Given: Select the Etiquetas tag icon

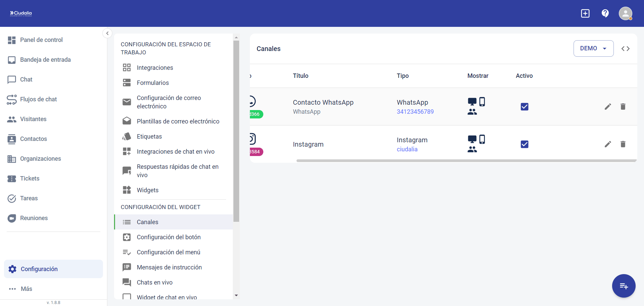Looking at the screenshot, I should tap(127, 136).
